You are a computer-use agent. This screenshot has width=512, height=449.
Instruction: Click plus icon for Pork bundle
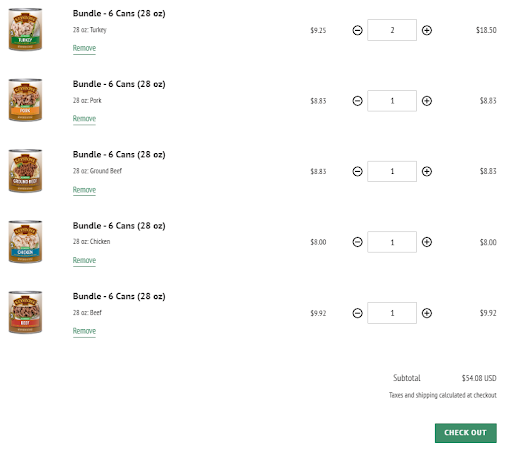pyautogui.click(x=427, y=101)
